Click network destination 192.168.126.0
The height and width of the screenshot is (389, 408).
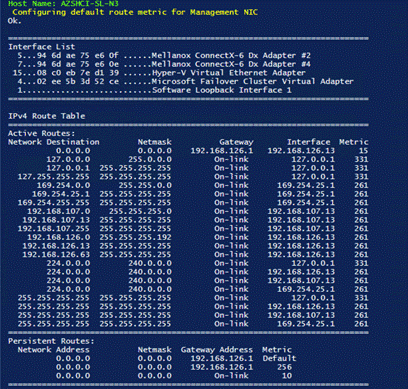pyautogui.click(x=59, y=237)
